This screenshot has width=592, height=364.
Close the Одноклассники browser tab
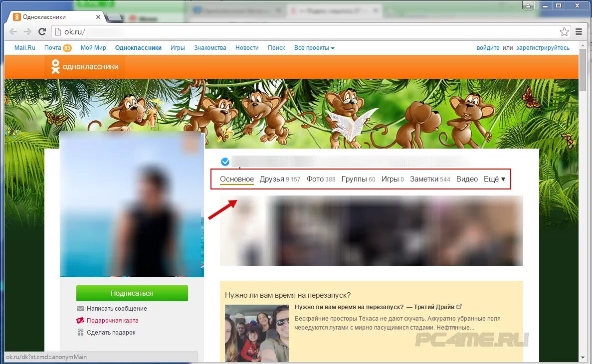[x=98, y=17]
